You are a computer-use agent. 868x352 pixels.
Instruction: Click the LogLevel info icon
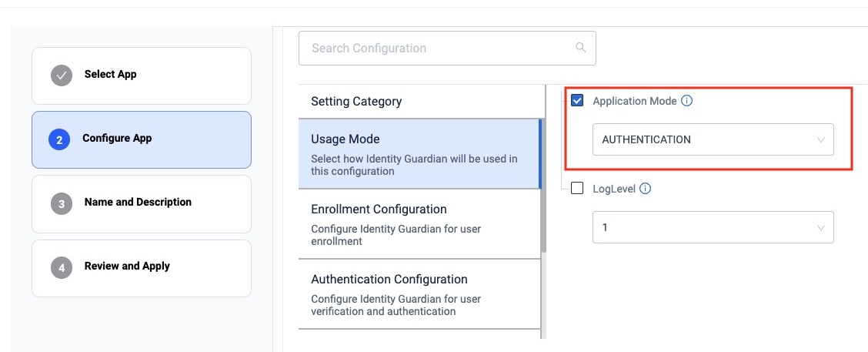[x=646, y=189]
